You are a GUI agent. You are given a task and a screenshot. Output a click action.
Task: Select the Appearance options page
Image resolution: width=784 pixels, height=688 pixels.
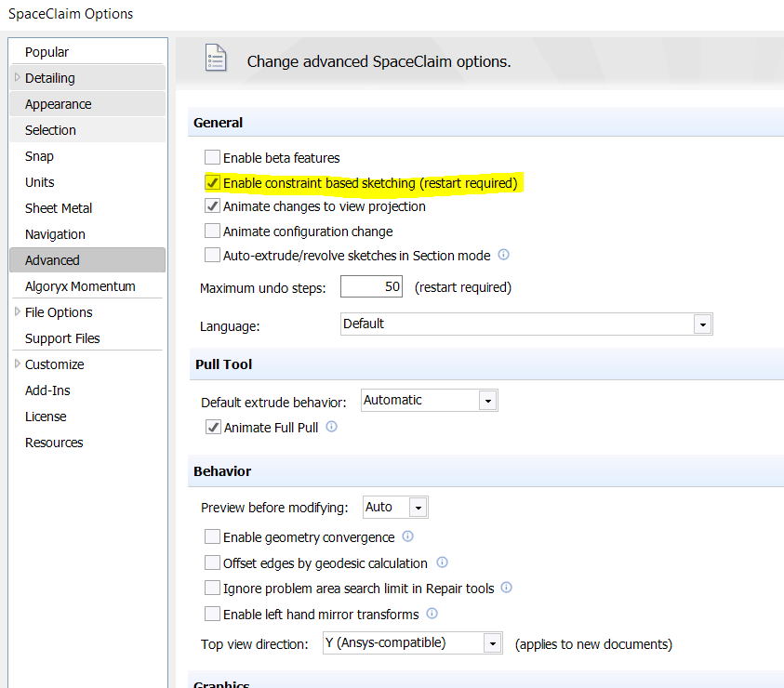tap(58, 104)
